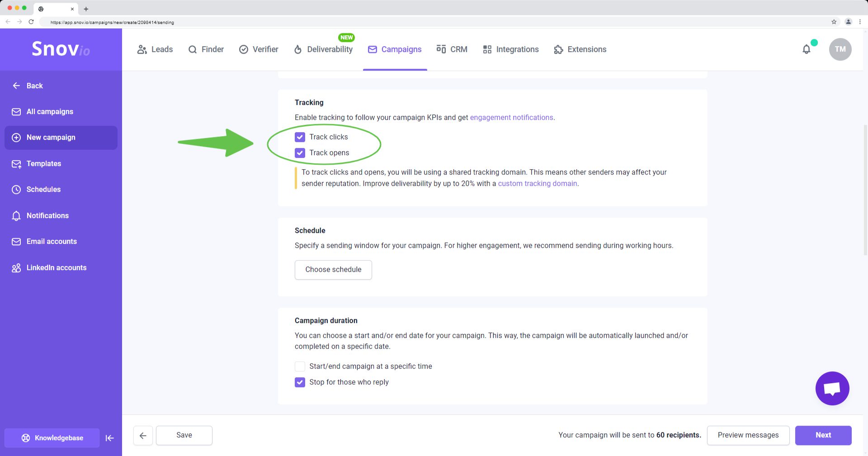Reload the browser page
This screenshot has height=456, width=868.
tap(31, 22)
